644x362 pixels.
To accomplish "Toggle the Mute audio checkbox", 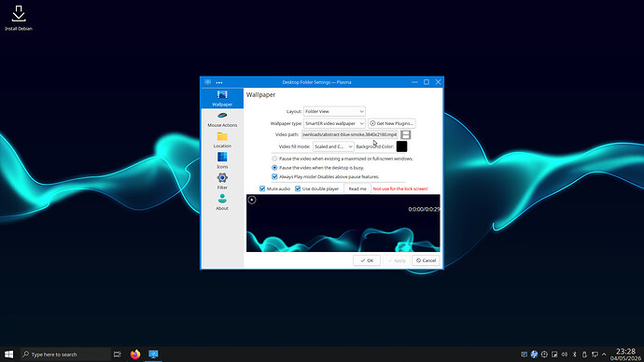I will click(262, 188).
